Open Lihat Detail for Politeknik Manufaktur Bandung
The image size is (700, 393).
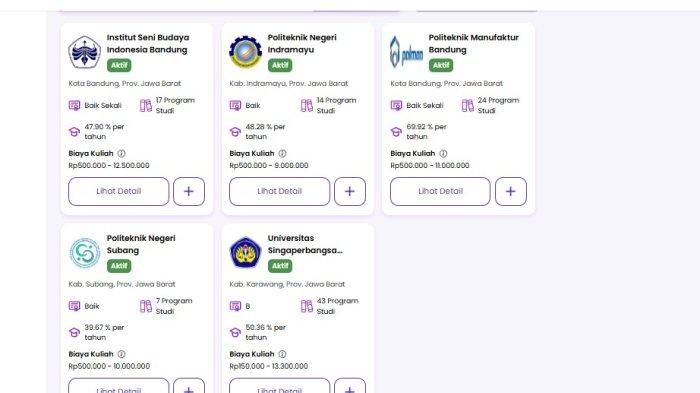pyautogui.click(x=440, y=192)
